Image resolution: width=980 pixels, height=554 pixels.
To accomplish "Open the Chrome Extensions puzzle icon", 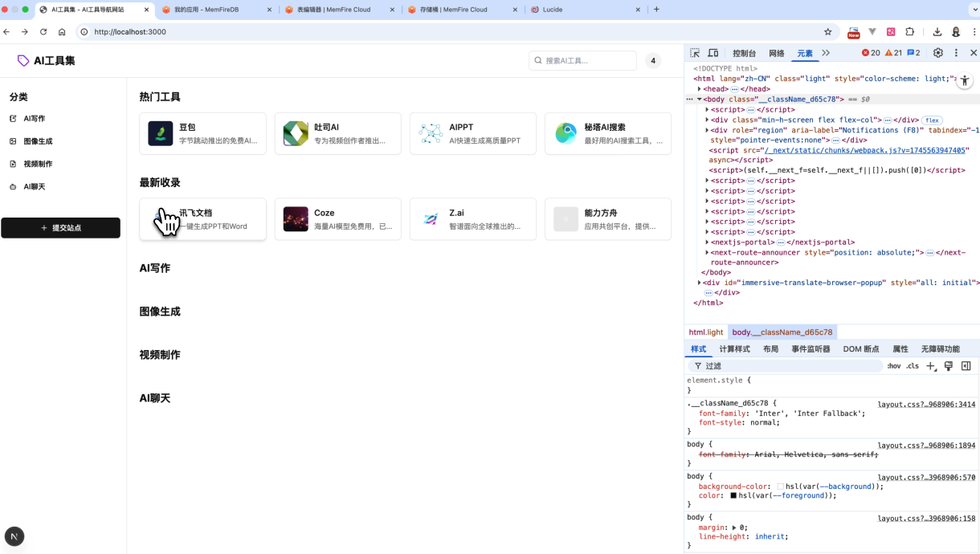I will 909,32.
